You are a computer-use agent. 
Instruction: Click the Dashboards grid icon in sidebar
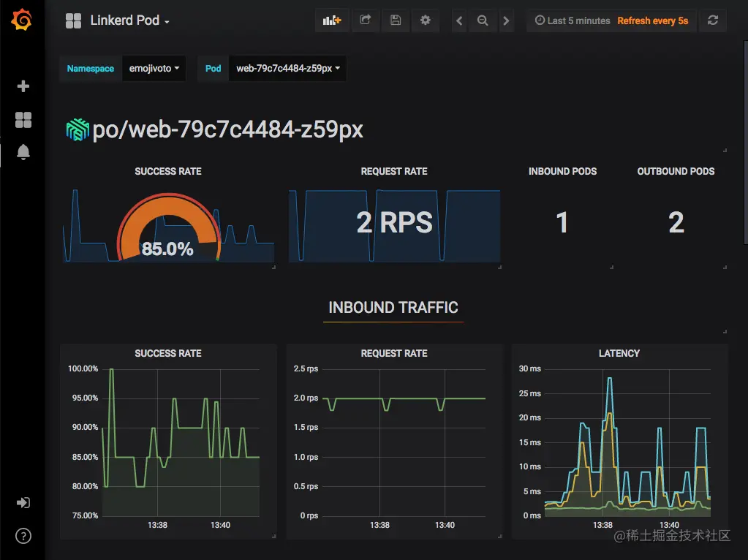(x=22, y=119)
